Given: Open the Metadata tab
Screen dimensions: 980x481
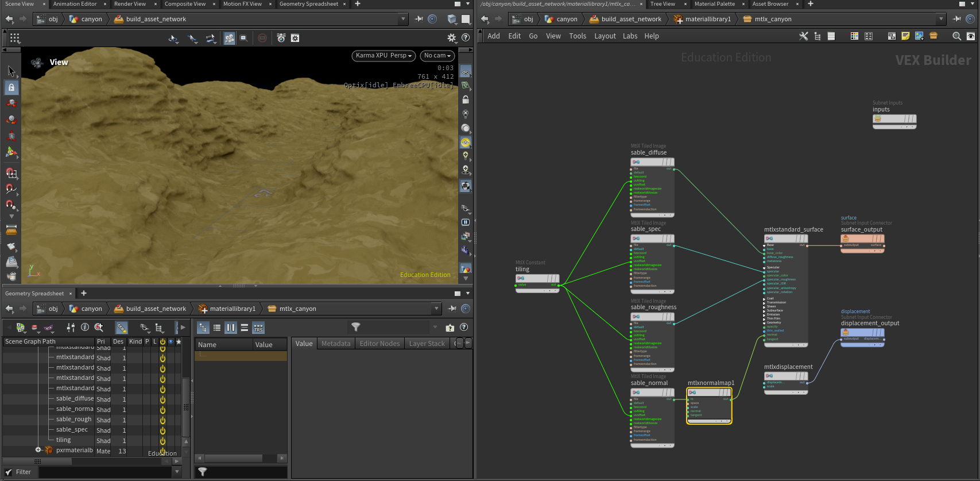Looking at the screenshot, I should [x=336, y=344].
